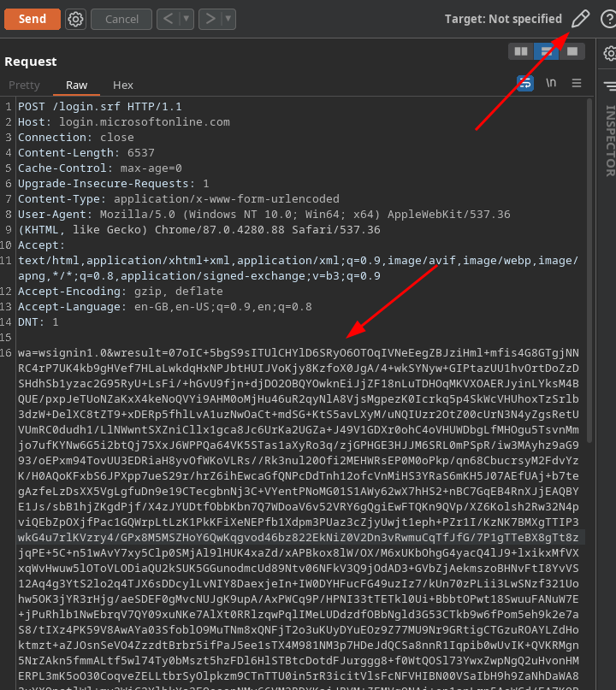Expand the back history dropdown arrow

coord(187,19)
